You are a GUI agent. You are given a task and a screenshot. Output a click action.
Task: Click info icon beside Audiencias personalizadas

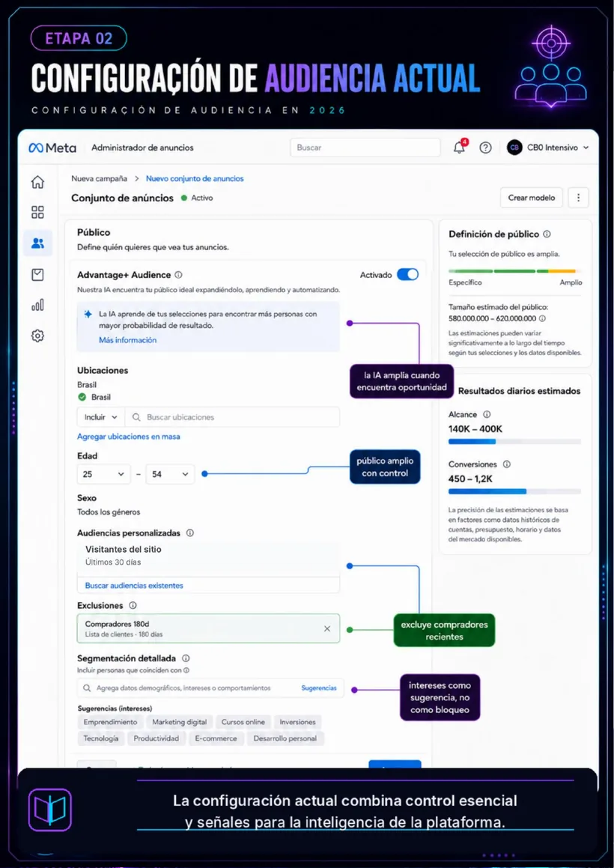point(190,533)
